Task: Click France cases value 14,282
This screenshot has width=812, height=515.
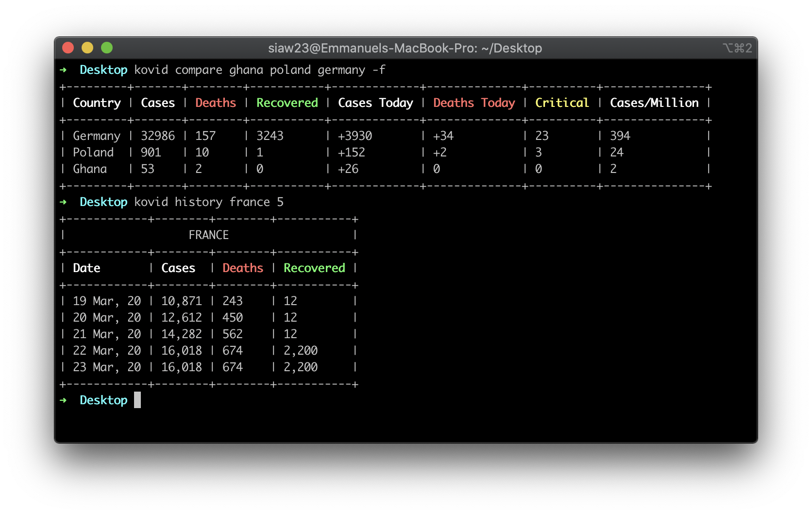Action: [x=182, y=334]
